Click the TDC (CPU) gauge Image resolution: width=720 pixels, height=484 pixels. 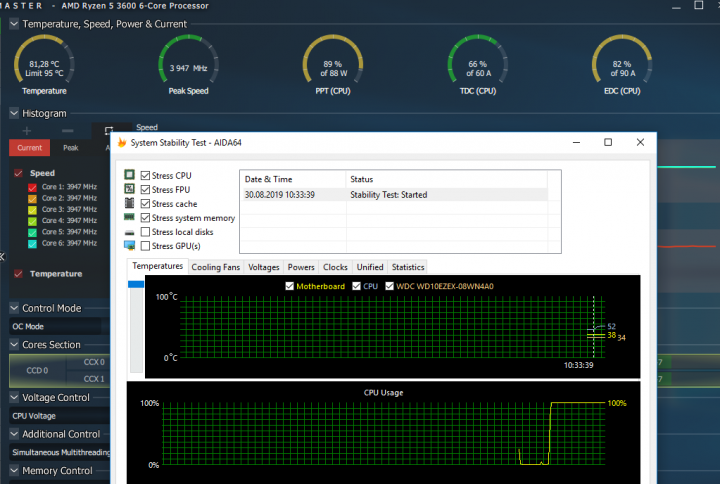[478, 65]
